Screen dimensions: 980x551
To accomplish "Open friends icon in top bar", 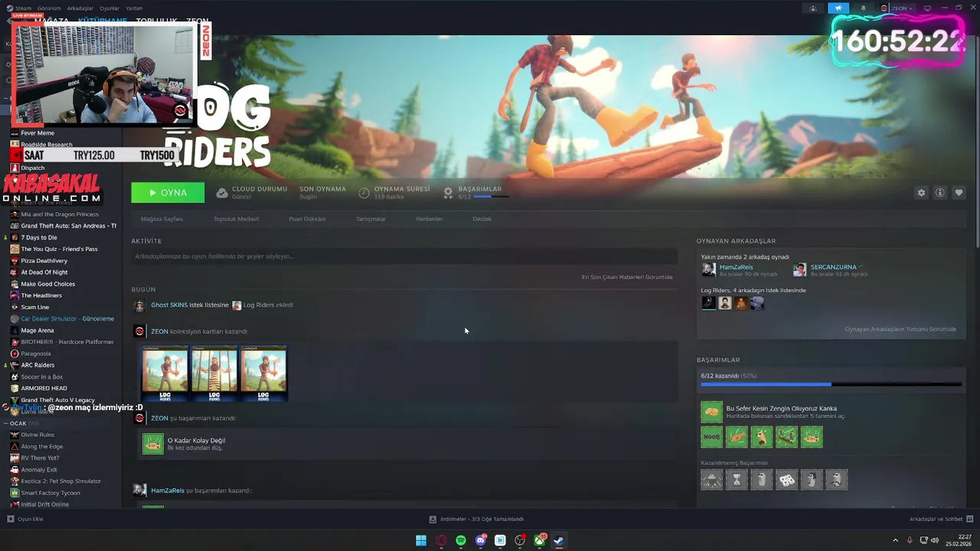I will [813, 8].
